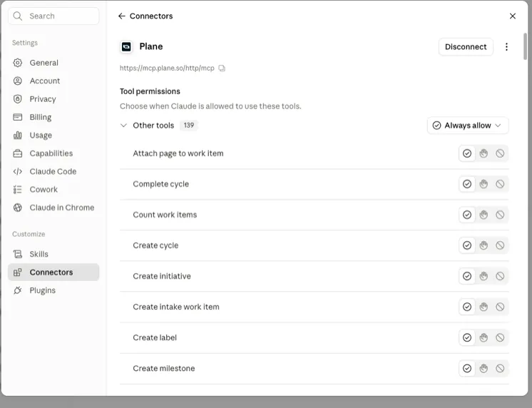Block the Count work items tool
This screenshot has height=408, width=532.
coord(500,215)
